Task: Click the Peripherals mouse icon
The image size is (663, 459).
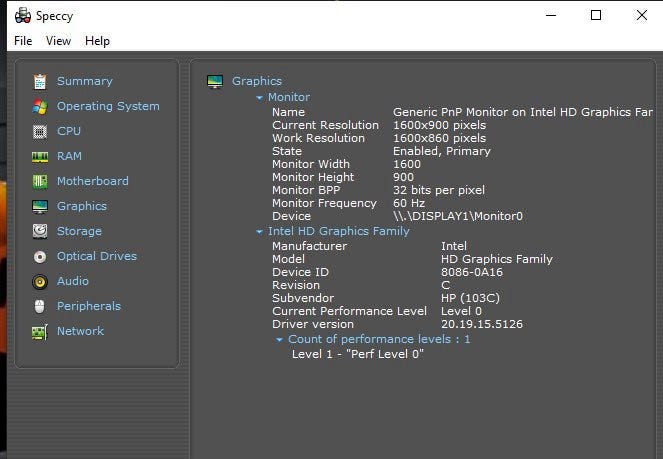Action: point(40,307)
